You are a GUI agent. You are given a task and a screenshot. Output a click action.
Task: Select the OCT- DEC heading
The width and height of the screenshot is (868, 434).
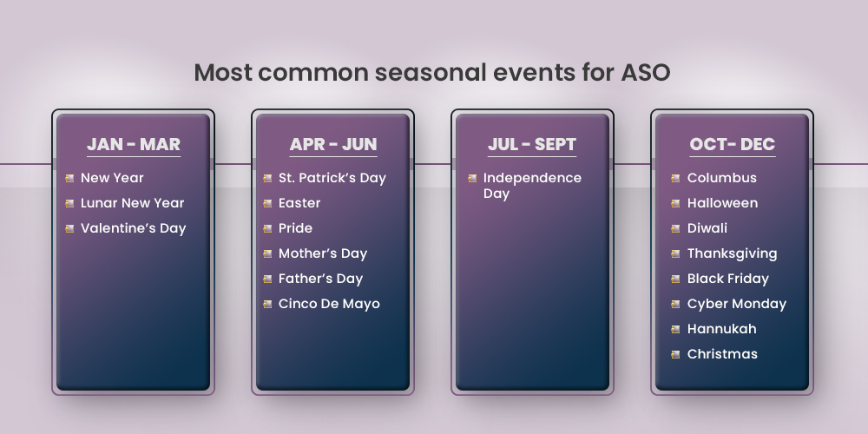(x=733, y=144)
